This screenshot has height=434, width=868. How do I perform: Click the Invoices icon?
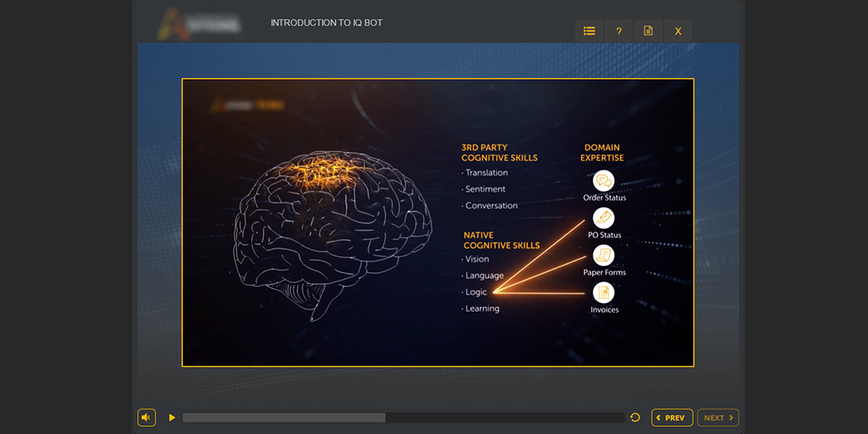click(x=604, y=293)
